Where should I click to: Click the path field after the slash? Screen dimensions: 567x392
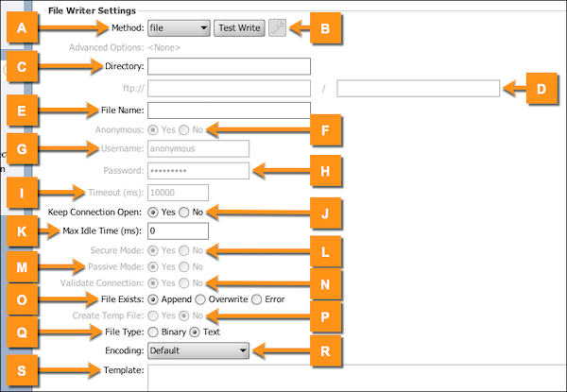(417, 89)
